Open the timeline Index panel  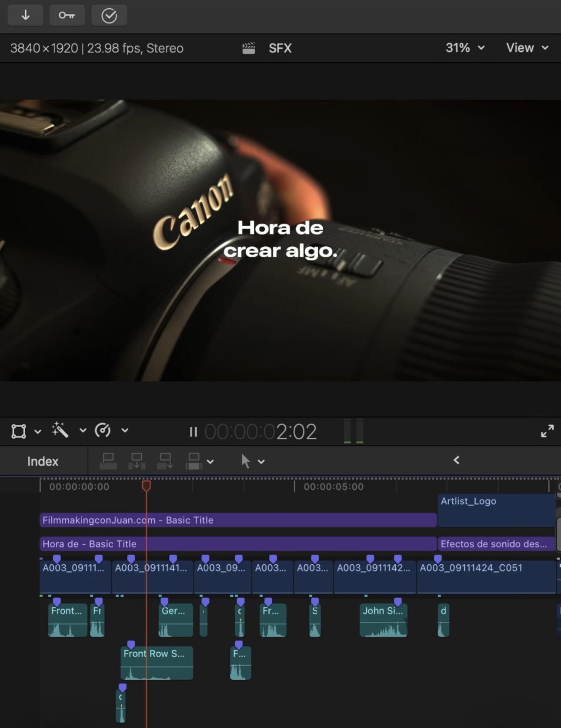click(x=43, y=461)
